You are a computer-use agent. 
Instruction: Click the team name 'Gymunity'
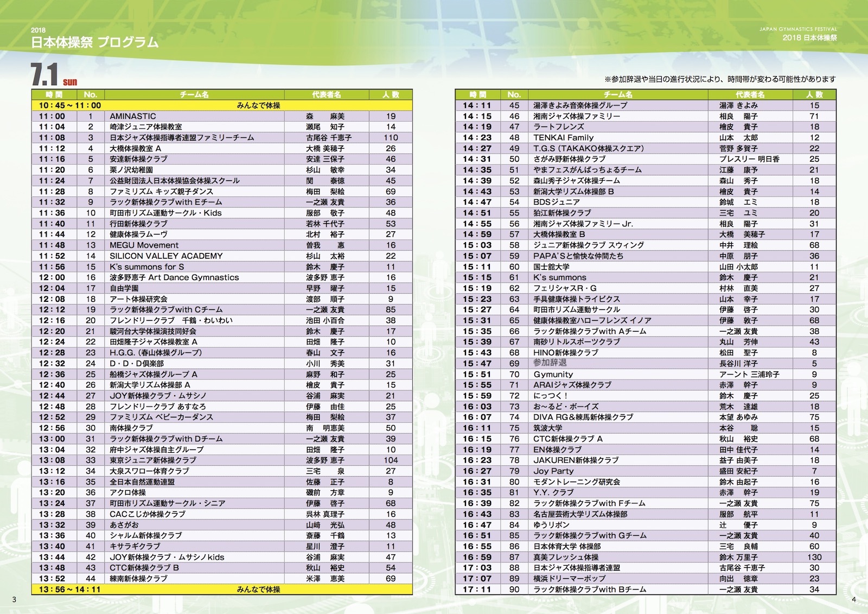553,375
